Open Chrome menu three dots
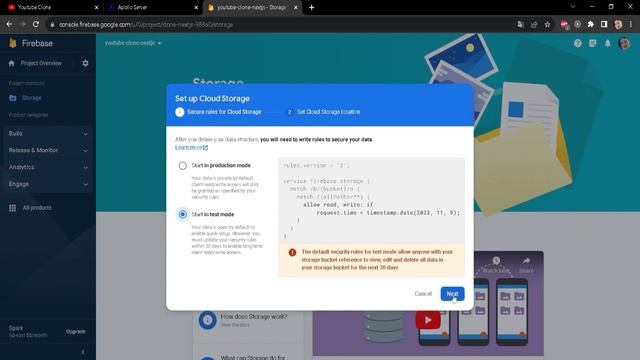 point(631,24)
